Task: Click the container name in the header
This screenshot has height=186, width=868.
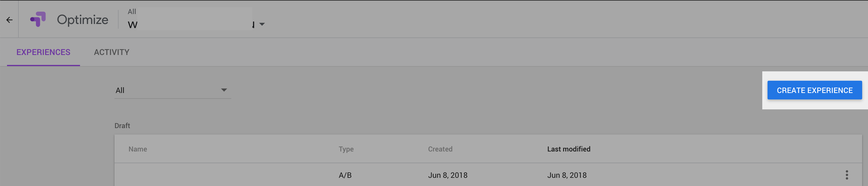Action: 189,24
